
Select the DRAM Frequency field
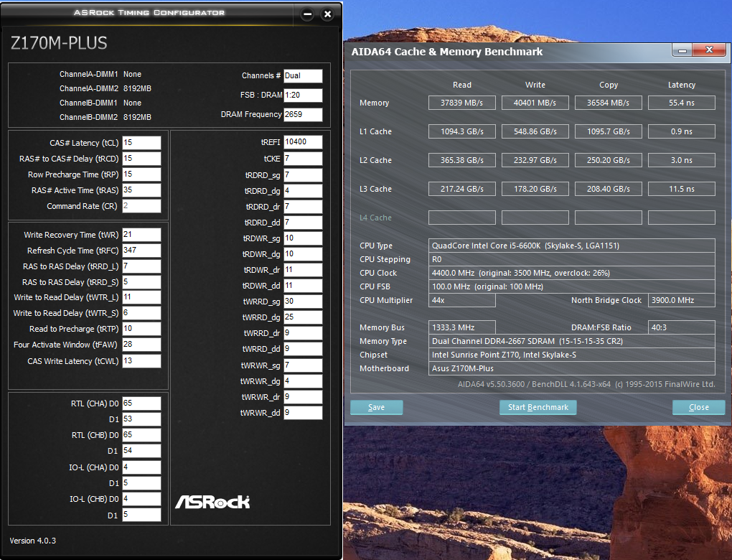tap(303, 115)
